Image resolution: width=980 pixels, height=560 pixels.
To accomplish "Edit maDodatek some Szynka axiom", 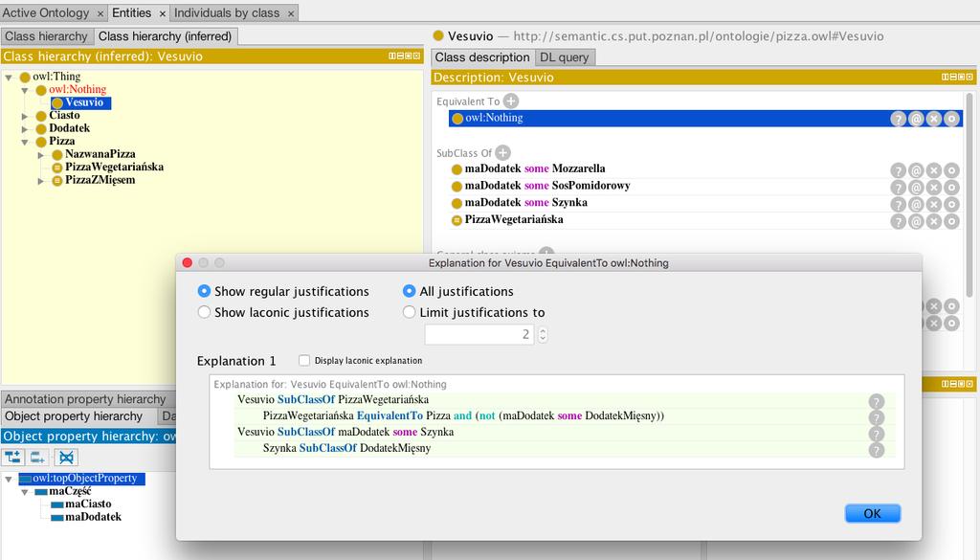I will click(x=951, y=204).
